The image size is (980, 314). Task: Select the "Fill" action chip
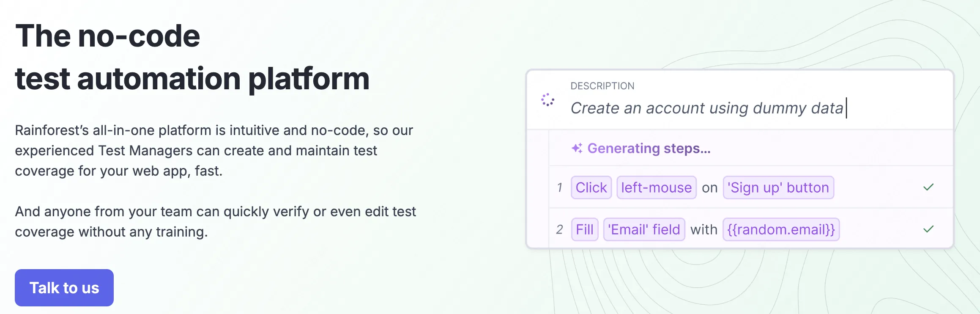click(x=584, y=229)
